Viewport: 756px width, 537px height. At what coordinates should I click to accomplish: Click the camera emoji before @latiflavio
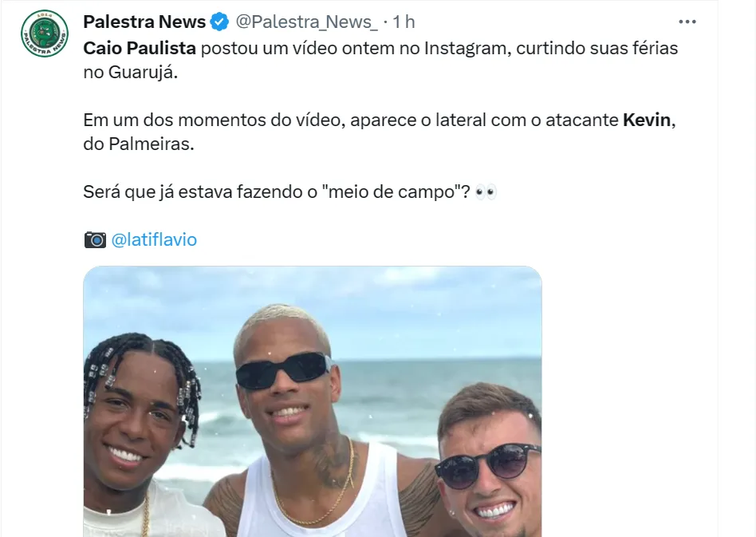95,239
